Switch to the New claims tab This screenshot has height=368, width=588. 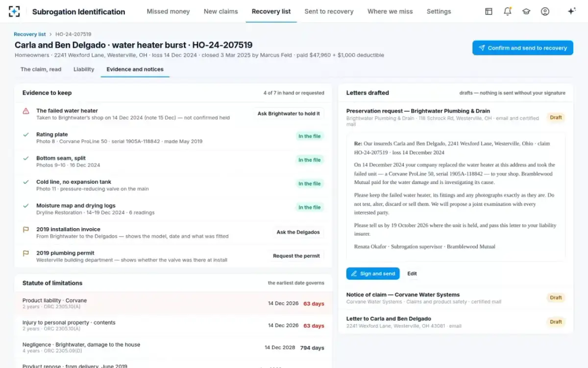pos(221,11)
